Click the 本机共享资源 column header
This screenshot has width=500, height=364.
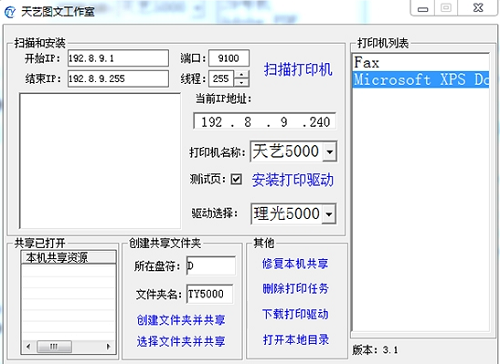pyautogui.click(x=69, y=257)
